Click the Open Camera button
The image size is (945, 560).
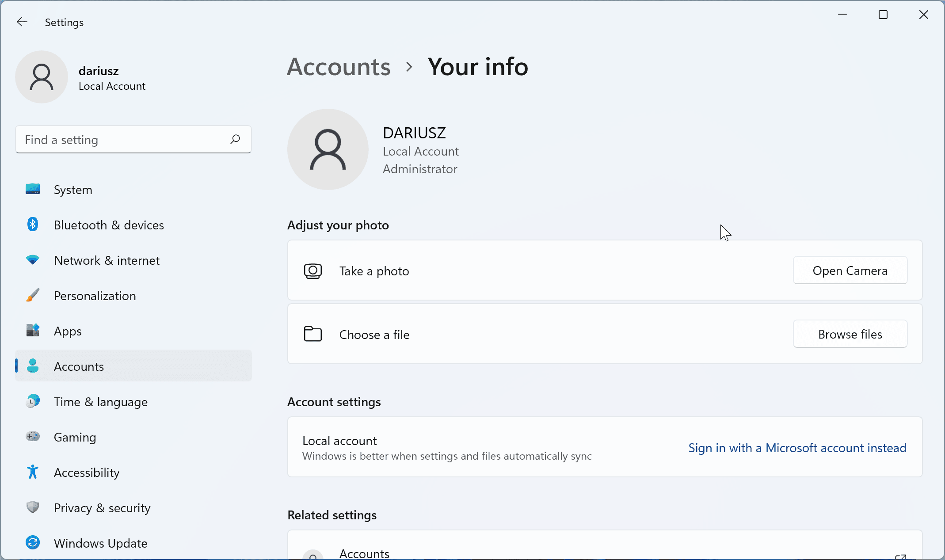[x=850, y=270]
